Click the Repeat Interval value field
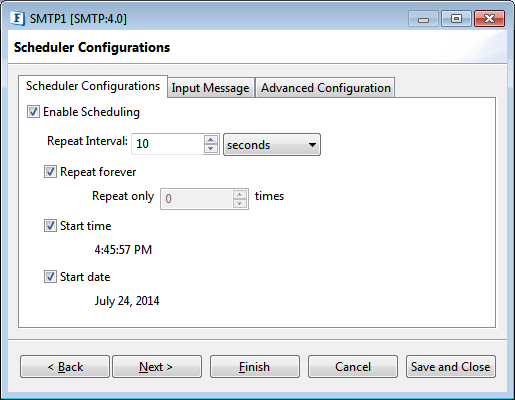Image resolution: width=515 pixels, height=400 pixels. [x=167, y=144]
